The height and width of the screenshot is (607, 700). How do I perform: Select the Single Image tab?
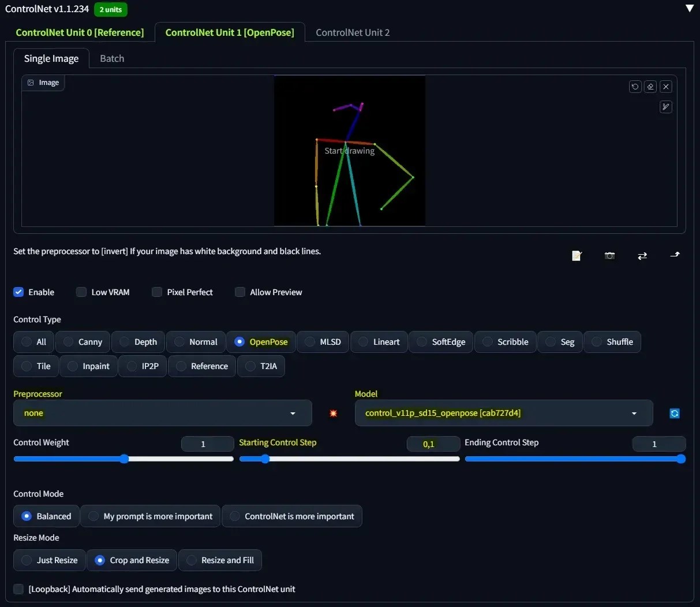pyautogui.click(x=51, y=58)
